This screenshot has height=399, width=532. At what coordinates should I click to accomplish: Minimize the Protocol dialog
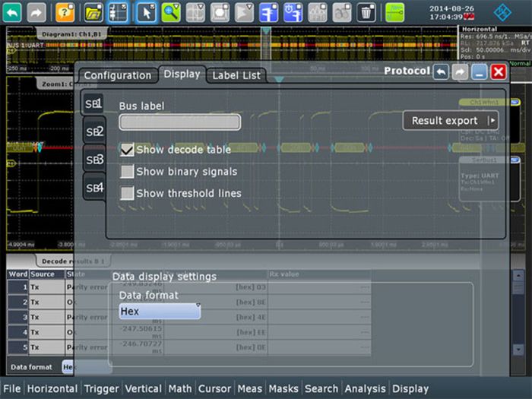479,72
